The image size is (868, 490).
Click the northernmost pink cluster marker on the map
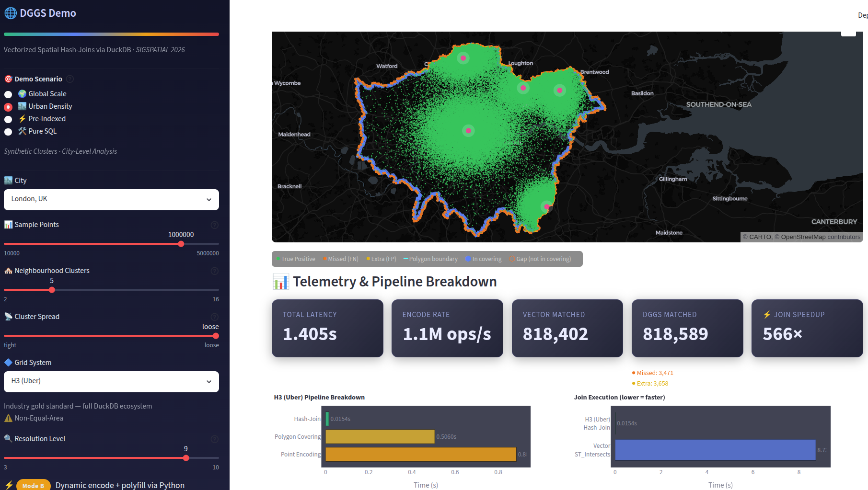(x=463, y=58)
